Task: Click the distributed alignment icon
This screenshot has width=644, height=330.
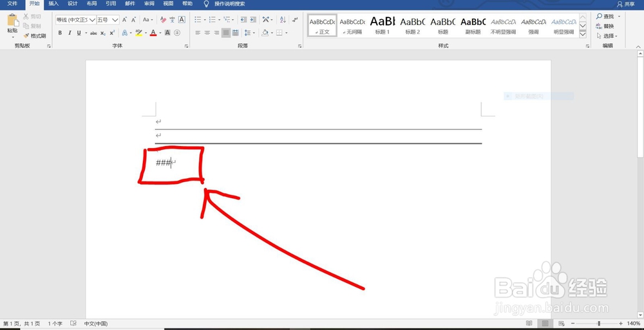Action: click(x=235, y=33)
